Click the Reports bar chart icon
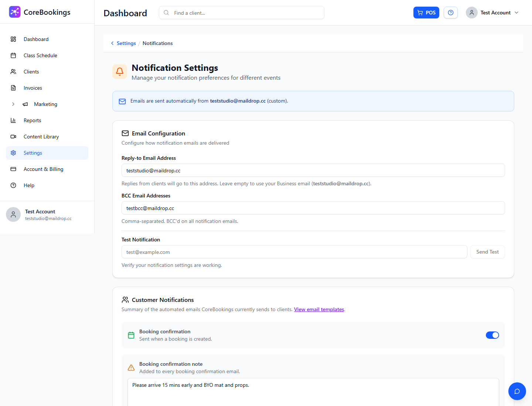 [13, 120]
